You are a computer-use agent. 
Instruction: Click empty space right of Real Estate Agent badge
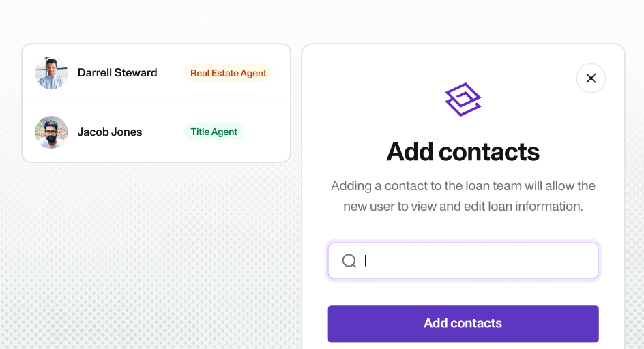click(x=281, y=73)
